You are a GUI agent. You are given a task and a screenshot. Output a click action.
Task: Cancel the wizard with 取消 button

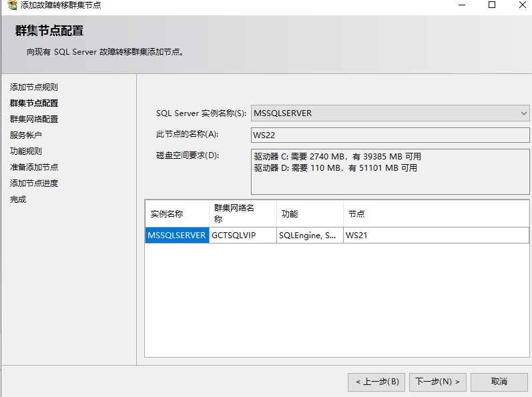(499, 382)
